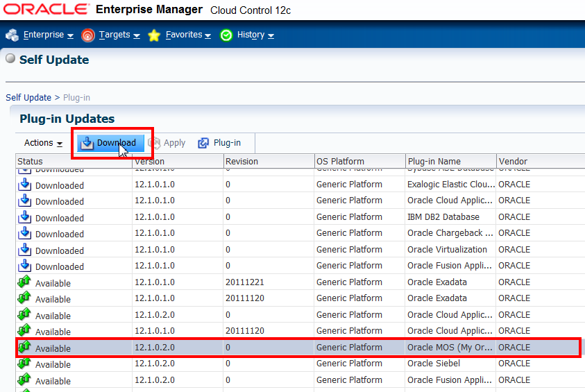Click the Enterprise cubes icon
585x392 pixels.
pos(12,35)
